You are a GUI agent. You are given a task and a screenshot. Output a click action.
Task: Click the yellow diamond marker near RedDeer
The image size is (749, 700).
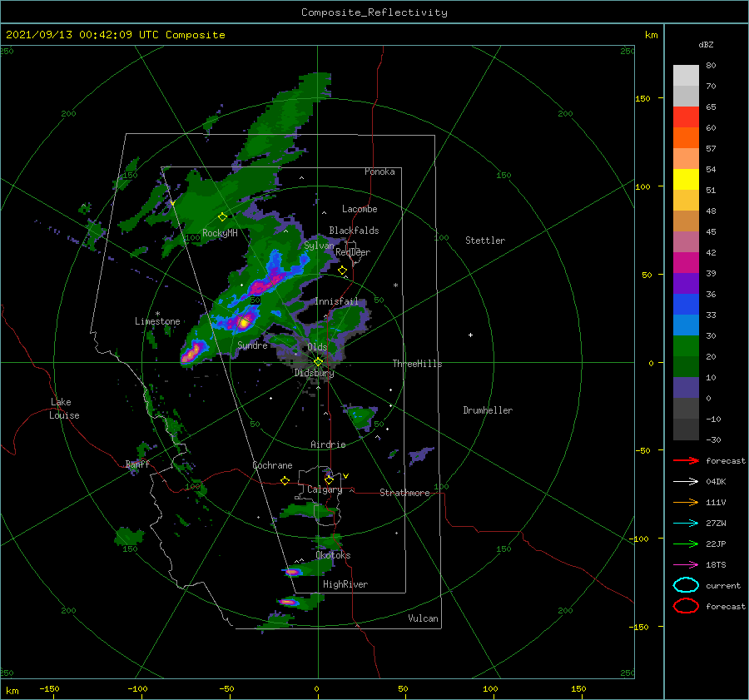342,271
